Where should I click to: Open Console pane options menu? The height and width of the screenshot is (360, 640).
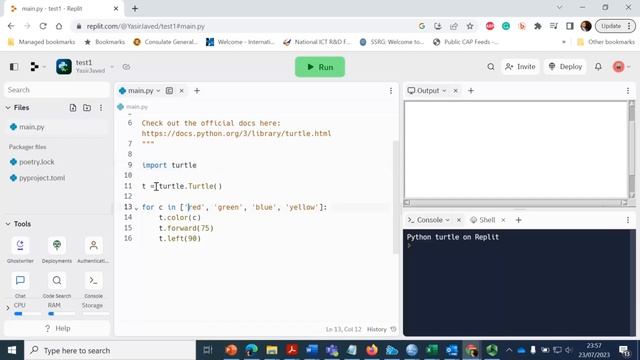(x=628, y=220)
